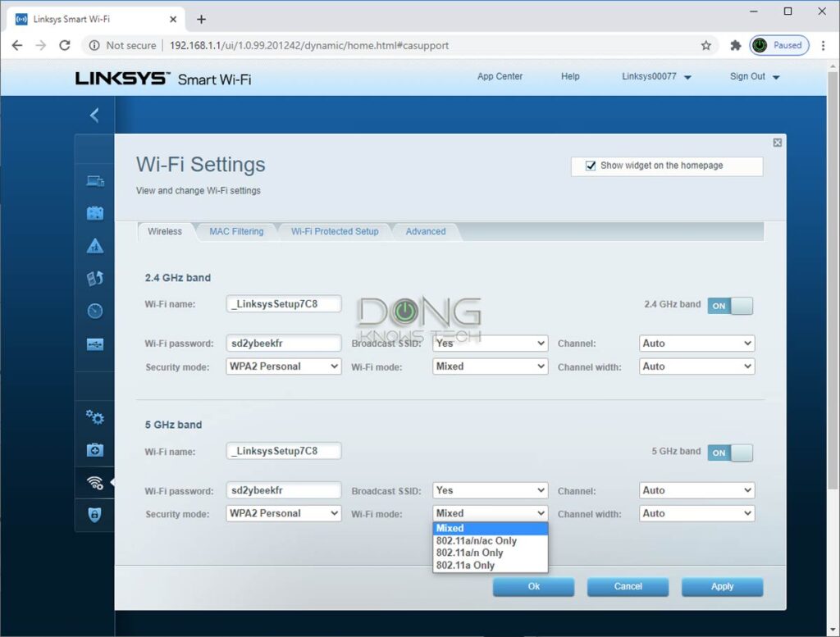The image size is (840, 637).
Task: Toggle the 2.4 GHz band switch off
Action: 729,305
